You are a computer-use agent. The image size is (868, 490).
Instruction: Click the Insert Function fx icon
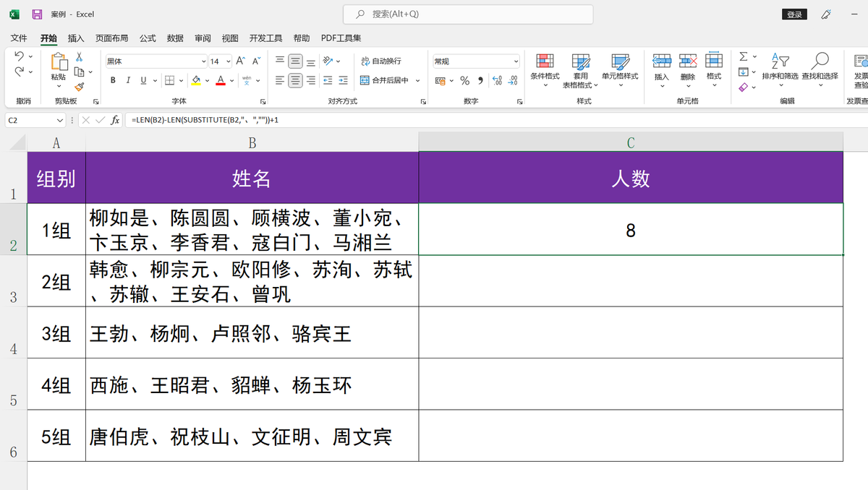115,120
